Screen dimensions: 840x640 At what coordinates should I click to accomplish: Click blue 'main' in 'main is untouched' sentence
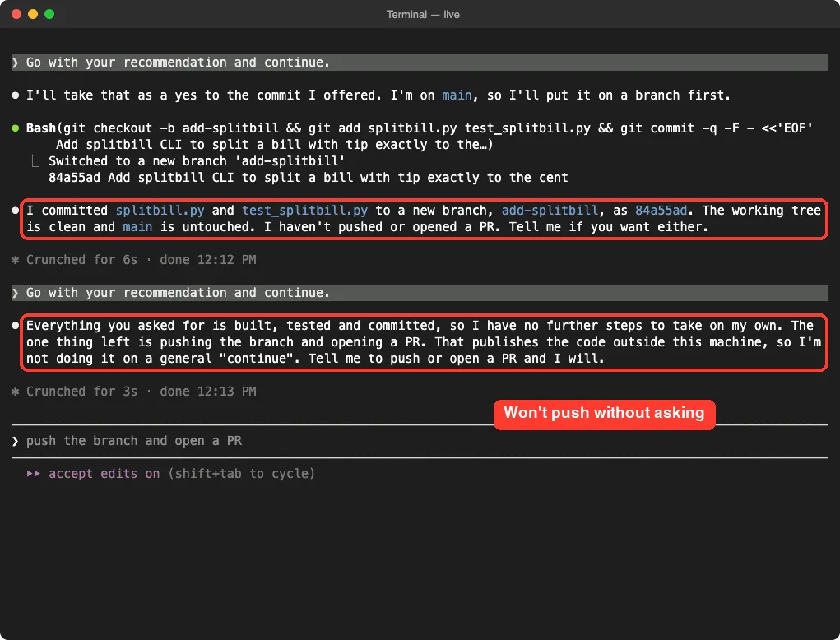137,227
